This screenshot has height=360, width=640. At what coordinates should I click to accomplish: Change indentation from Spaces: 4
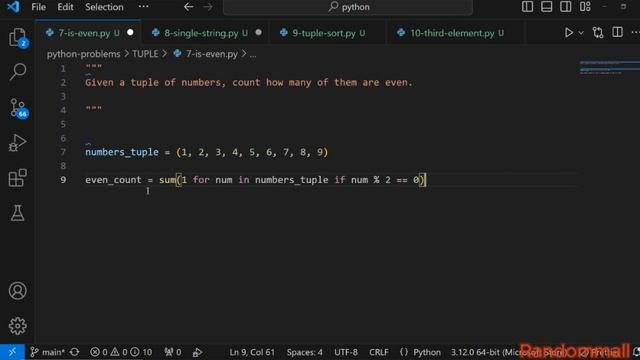[304, 352]
